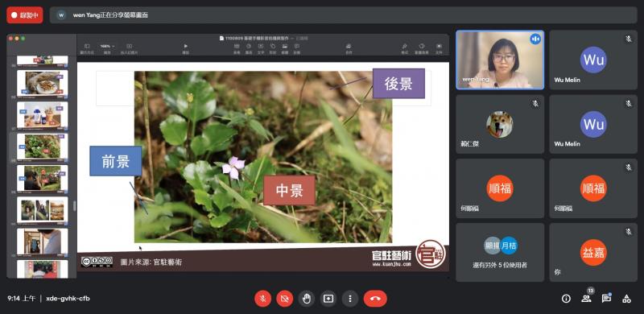Screen dimensions: 644x314
Task: Click the Present now screen share button
Action: [328, 299]
